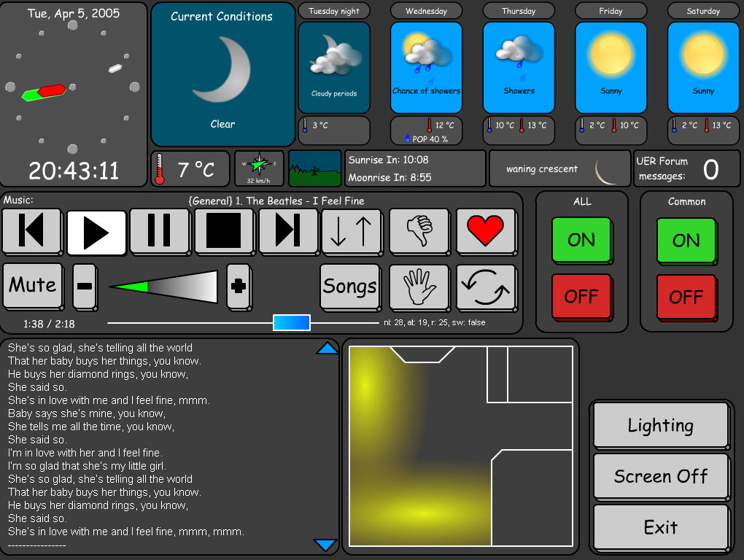Viewport: 744px width, 560px height.
Task: Toggle the Mute button
Action: tap(32, 285)
